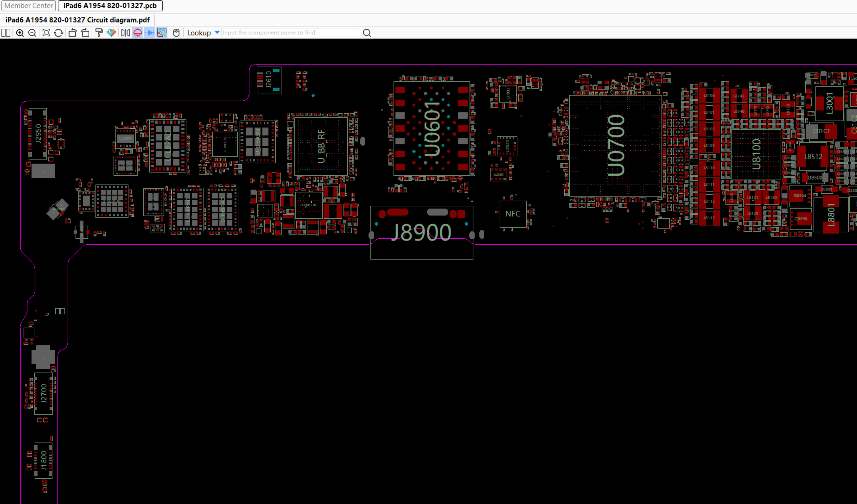Click the paint roller icon

coord(99,33)
